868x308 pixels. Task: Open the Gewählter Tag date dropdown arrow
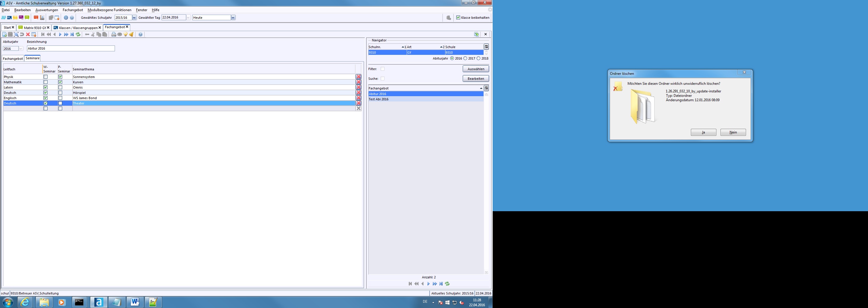point(188,18)
